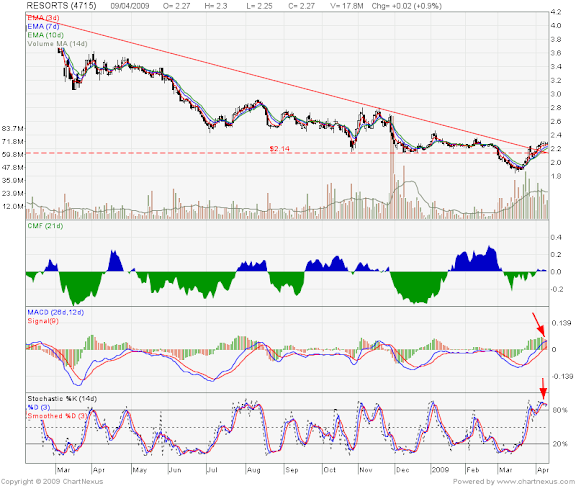
Task: Click the 4.0 price axis label
Action: 556,26
